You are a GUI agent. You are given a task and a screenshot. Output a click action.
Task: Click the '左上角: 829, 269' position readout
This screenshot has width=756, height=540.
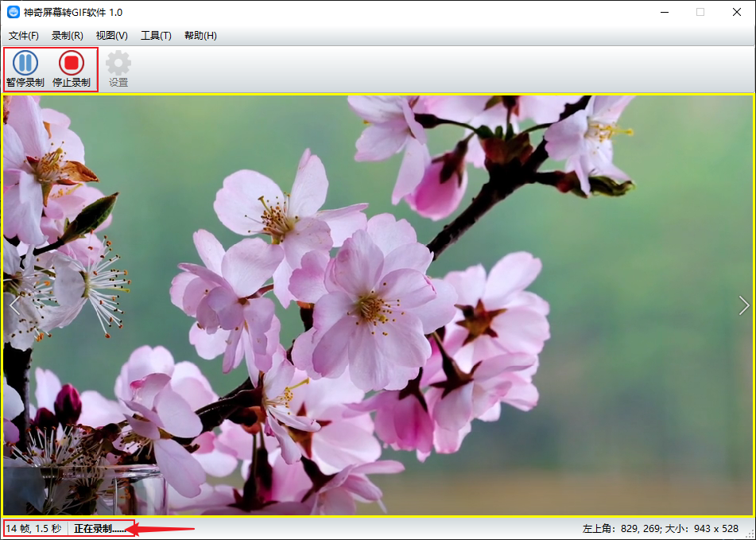point(622,529)
